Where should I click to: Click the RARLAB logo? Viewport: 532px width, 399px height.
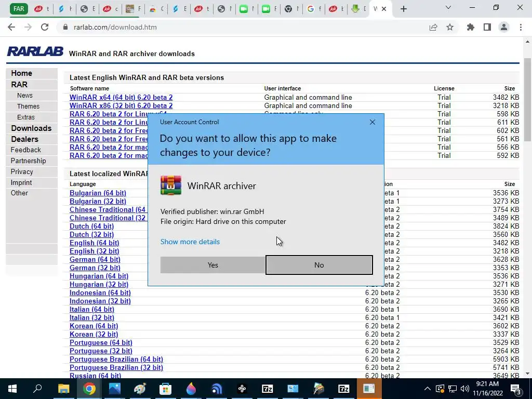(35, 51)
